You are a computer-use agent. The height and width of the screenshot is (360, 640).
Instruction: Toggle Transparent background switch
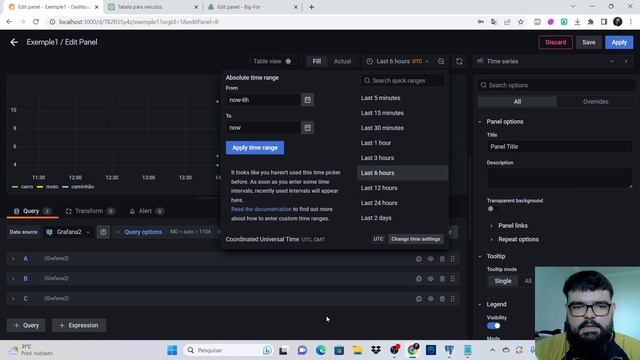(x=491, y=209)
